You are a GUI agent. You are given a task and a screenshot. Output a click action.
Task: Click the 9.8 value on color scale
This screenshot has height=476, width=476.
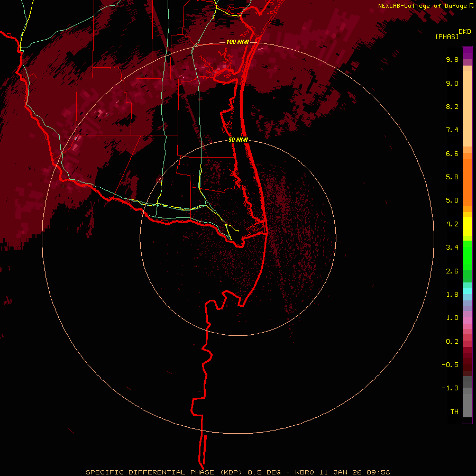[x=452, y=59]
